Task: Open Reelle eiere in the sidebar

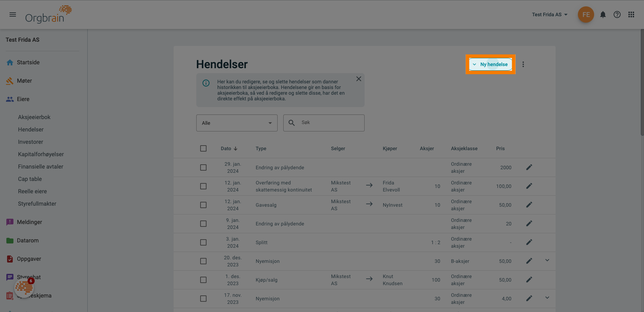Action: coord(33,192)
